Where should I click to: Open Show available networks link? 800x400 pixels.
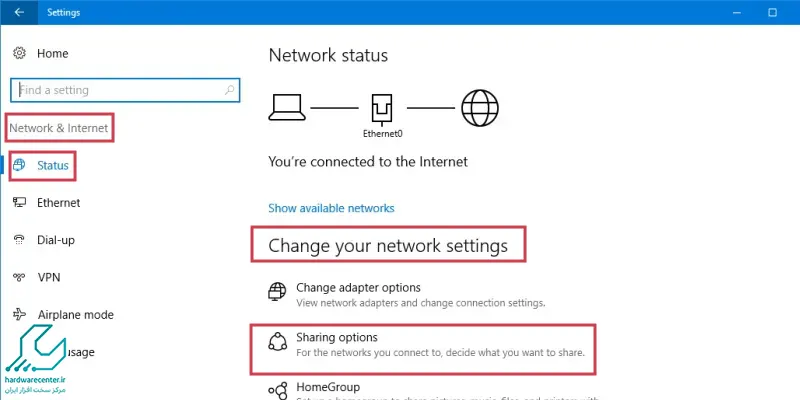tap(331, 208)
